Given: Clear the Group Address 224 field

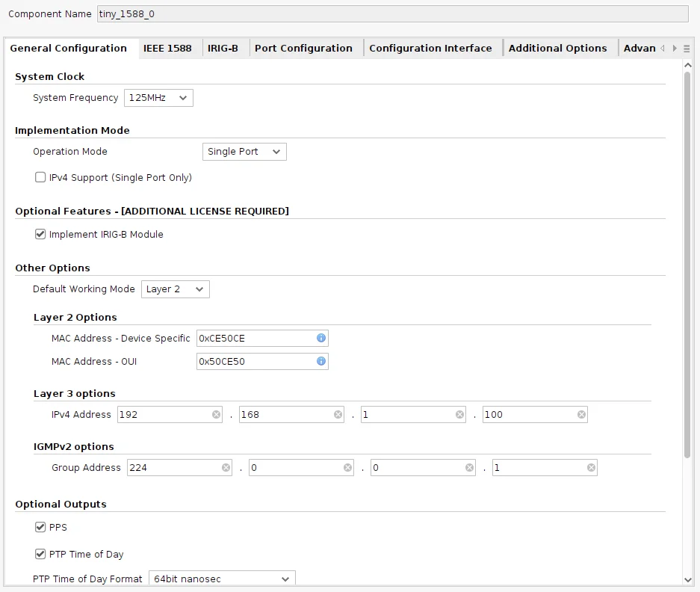Looking at the screenshot, I should point(226,468).
